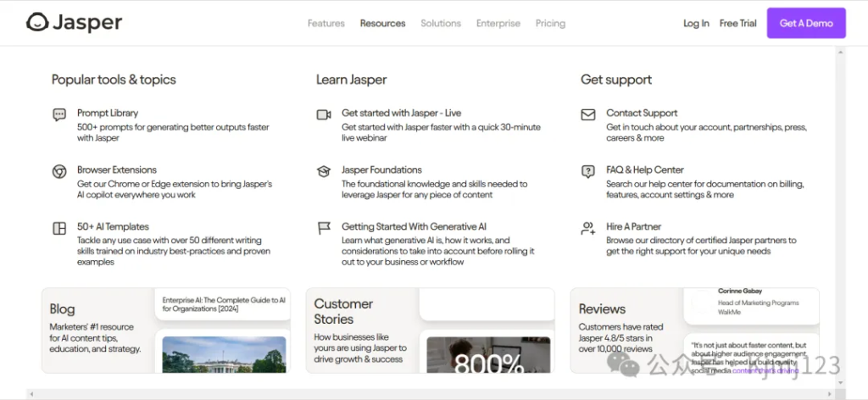This screenshot has width=868, height=400.
Task: Open the Contact Support link
Action: click(x=642, y=113)
